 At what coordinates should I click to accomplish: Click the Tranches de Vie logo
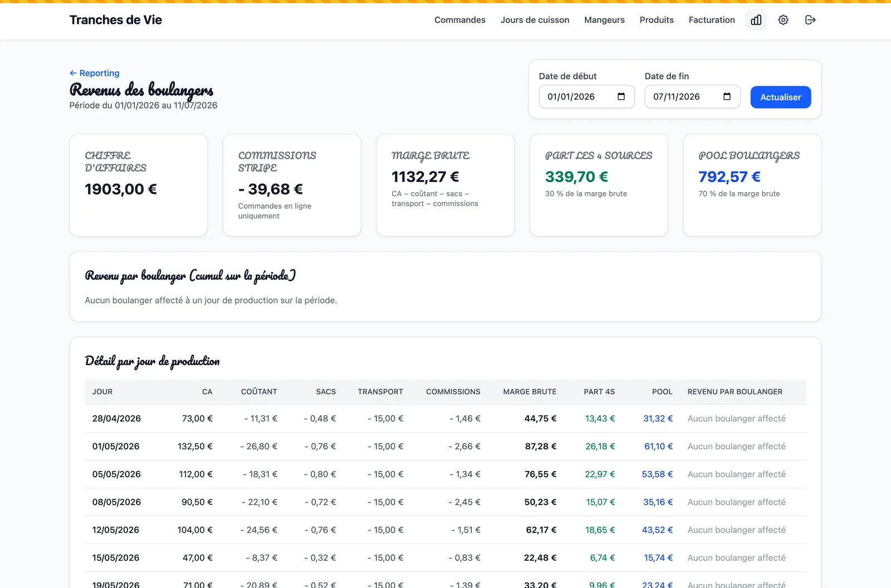pos(116,20)
